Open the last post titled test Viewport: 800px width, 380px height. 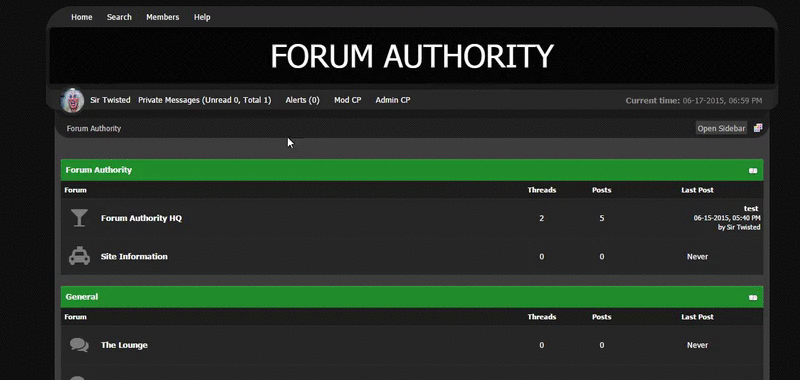tap(751, 209)
